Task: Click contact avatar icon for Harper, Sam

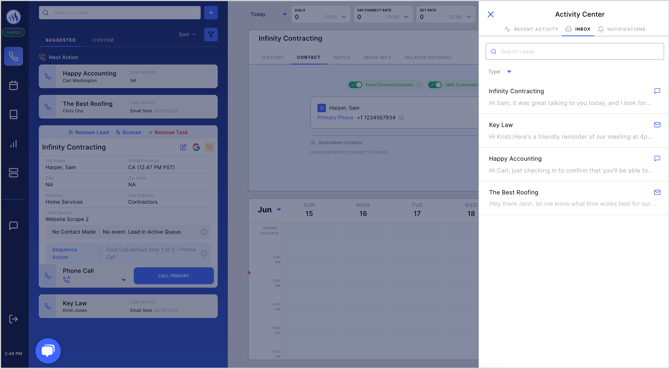Action: pos(321,108)
